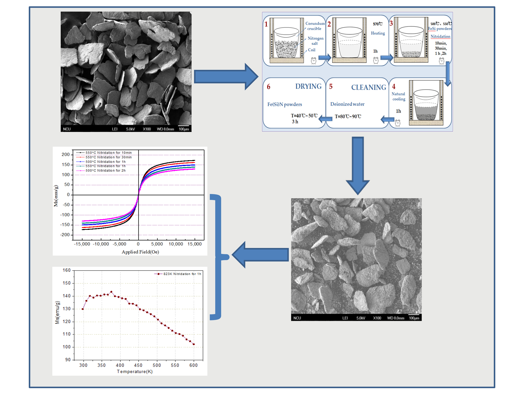Screen dimensions: 532x399
Task: Click the 'T=40℃~50℃' text
Action: [304, 116]
